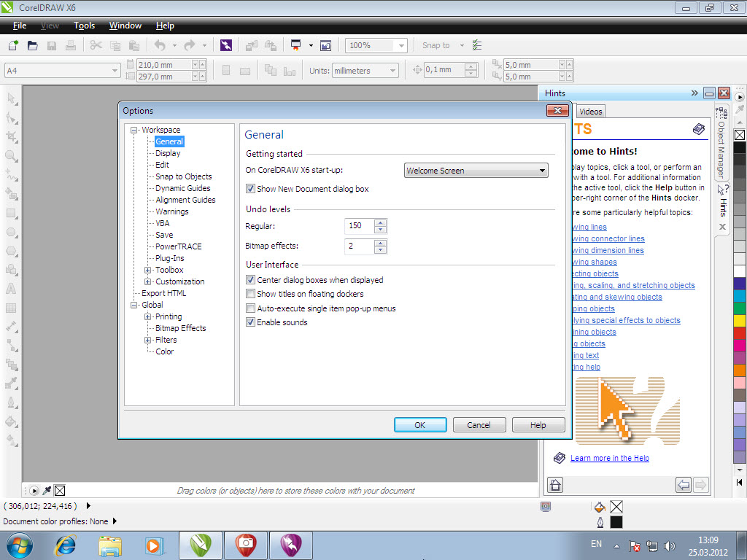Open the Tools menu

pos(84,26)
